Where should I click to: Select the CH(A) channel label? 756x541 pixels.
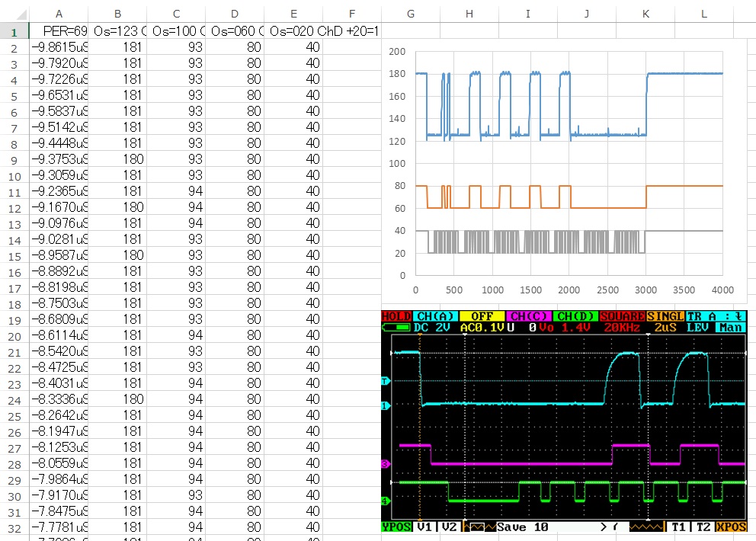click(435, 316)
